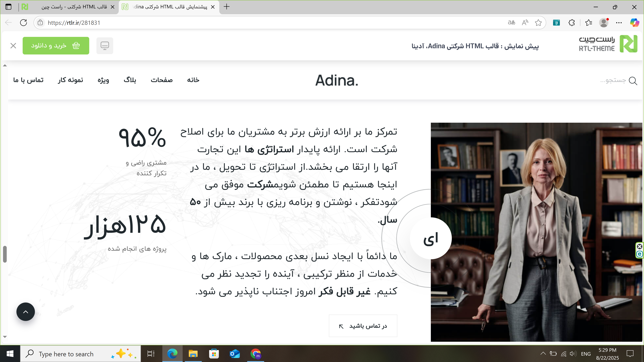Switch to the قالب HTML شرکتی tab
Viewport: 644px width, 362px height.
74,7
